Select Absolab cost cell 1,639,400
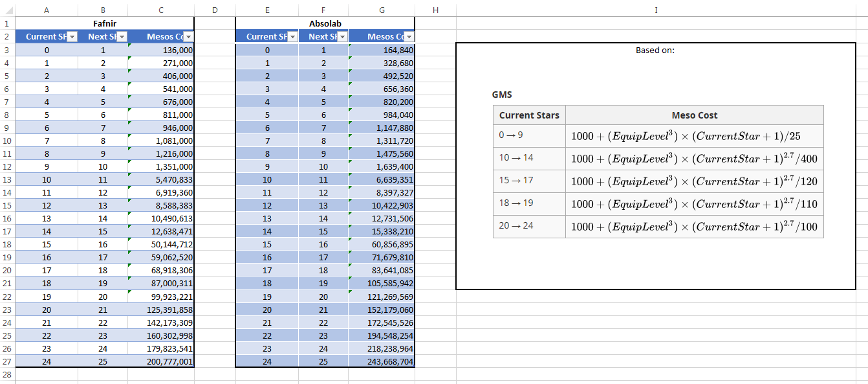868x384 pixels. click(382, 166)
